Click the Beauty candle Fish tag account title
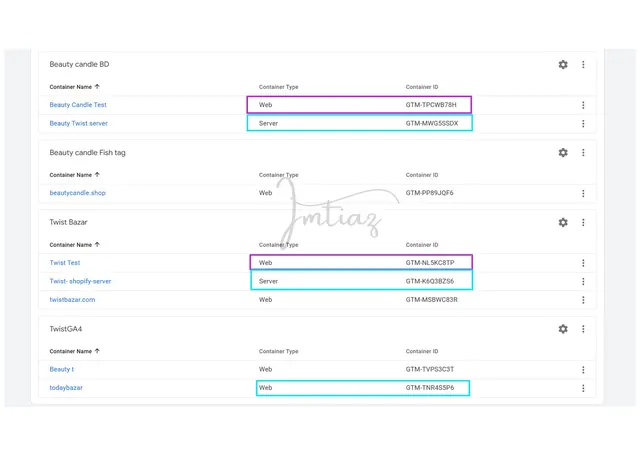Image resolution: width=640 pixels, height=452 pixels. (x=87, y=153)
